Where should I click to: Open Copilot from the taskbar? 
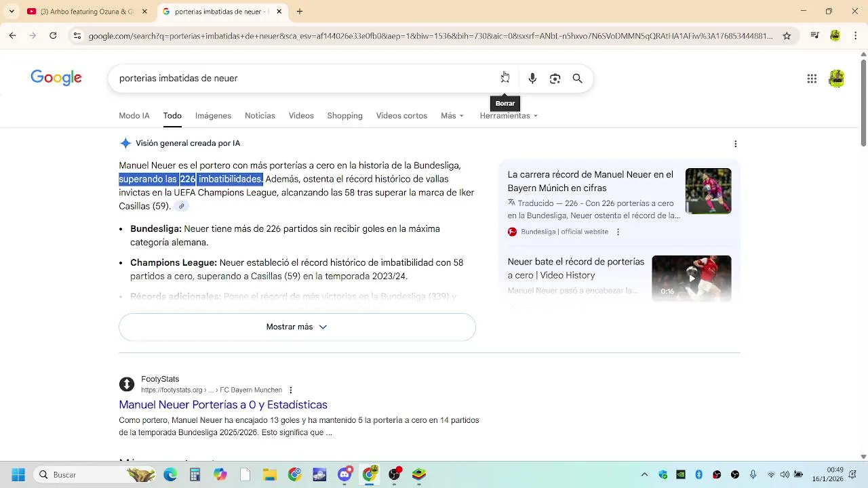[x=220, y=475]
